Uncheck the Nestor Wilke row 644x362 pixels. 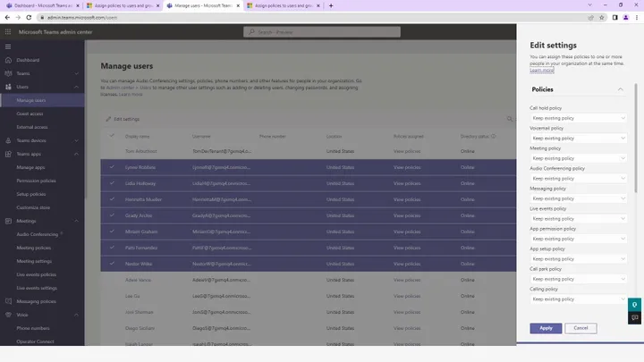pos(111,263)
